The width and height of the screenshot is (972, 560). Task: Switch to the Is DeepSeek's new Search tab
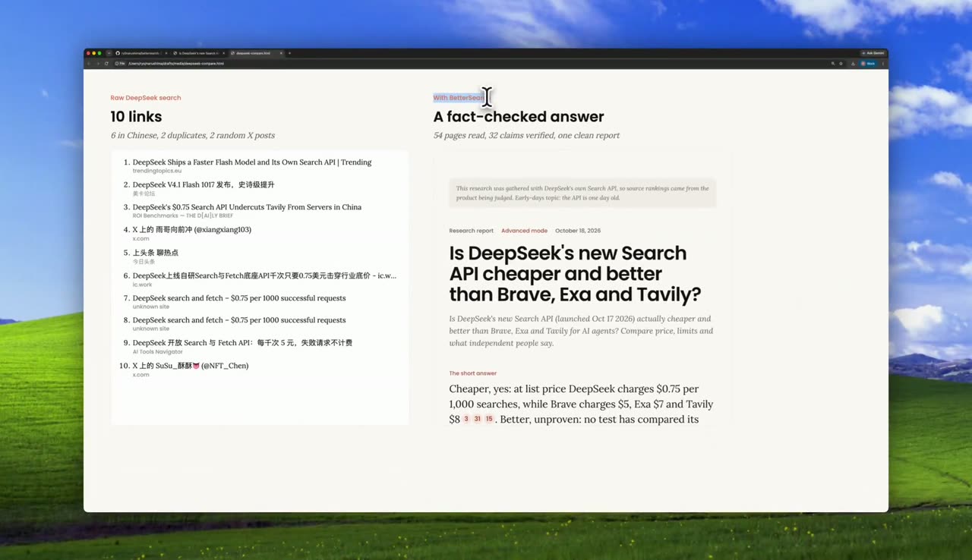(x=199, y=53)
